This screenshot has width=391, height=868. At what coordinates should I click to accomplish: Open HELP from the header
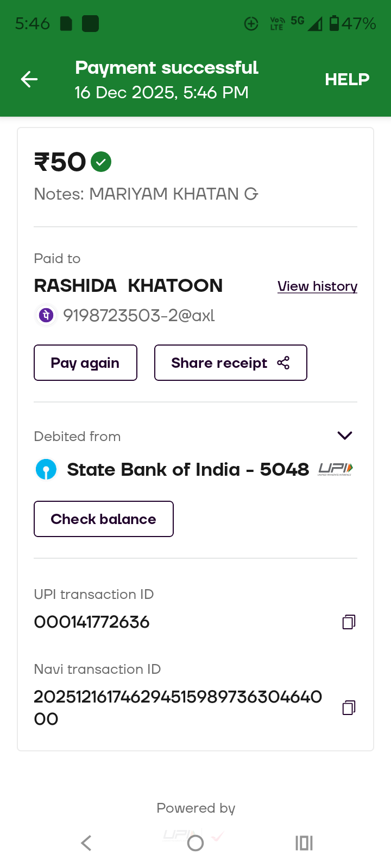click(347, 80)
